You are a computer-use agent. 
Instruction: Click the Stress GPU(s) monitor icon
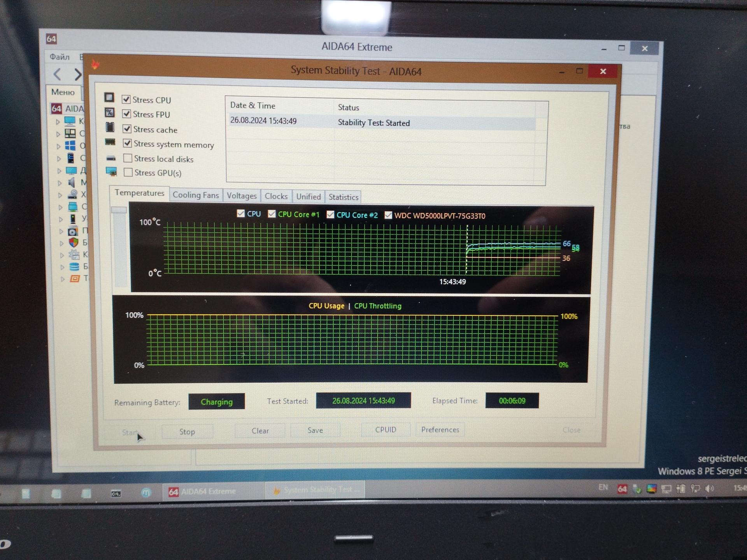tap(111, 171)
